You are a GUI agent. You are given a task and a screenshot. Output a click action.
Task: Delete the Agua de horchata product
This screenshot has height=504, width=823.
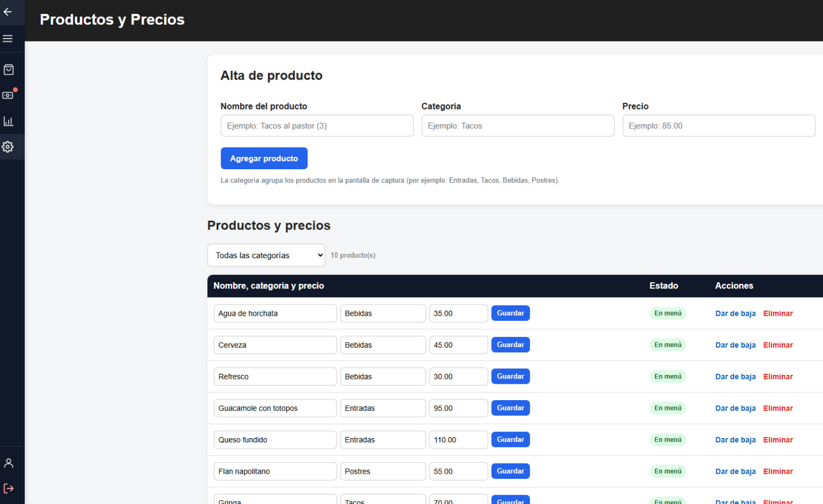778,313
